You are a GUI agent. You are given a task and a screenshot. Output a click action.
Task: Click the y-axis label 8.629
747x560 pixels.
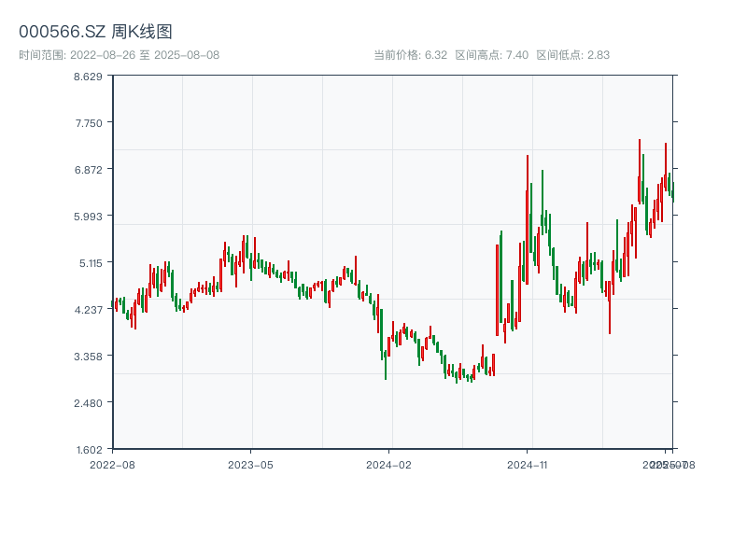pyautogui.click(x=88, y=77)
